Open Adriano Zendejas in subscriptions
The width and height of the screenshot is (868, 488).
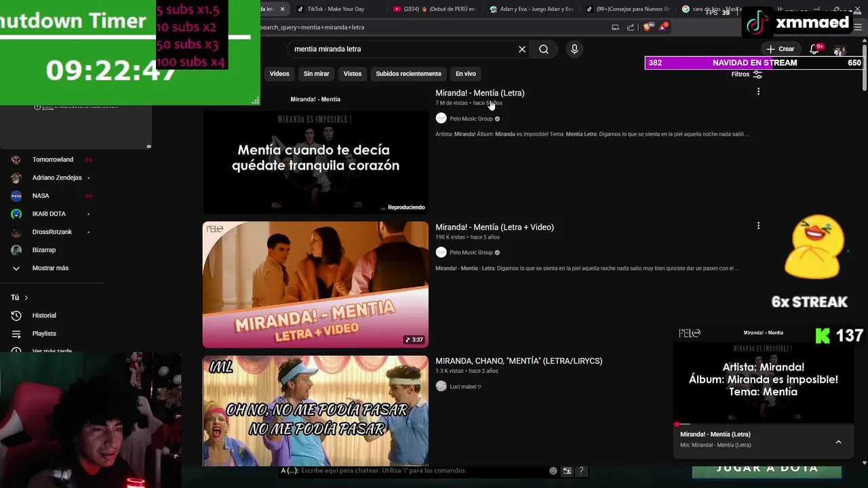57,178
